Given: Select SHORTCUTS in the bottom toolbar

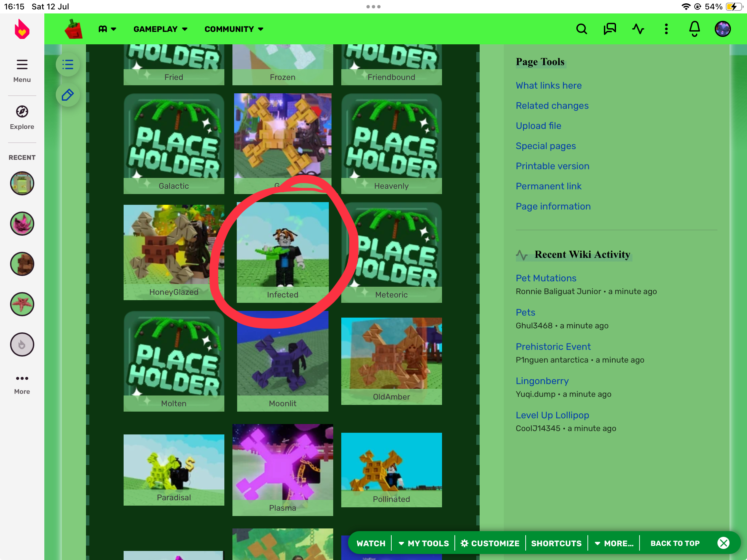Looking at the screenshot, I should (x=556, y=543).
